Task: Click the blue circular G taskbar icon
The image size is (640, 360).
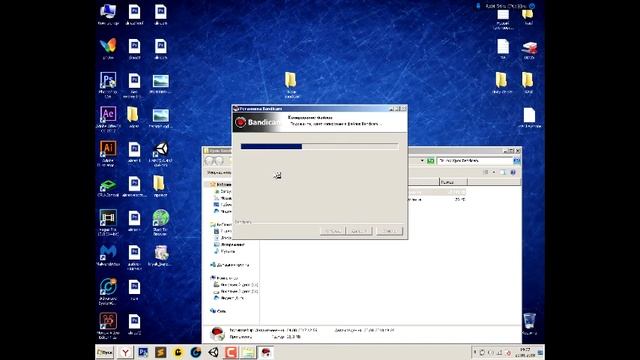Action: click(196, 352)
